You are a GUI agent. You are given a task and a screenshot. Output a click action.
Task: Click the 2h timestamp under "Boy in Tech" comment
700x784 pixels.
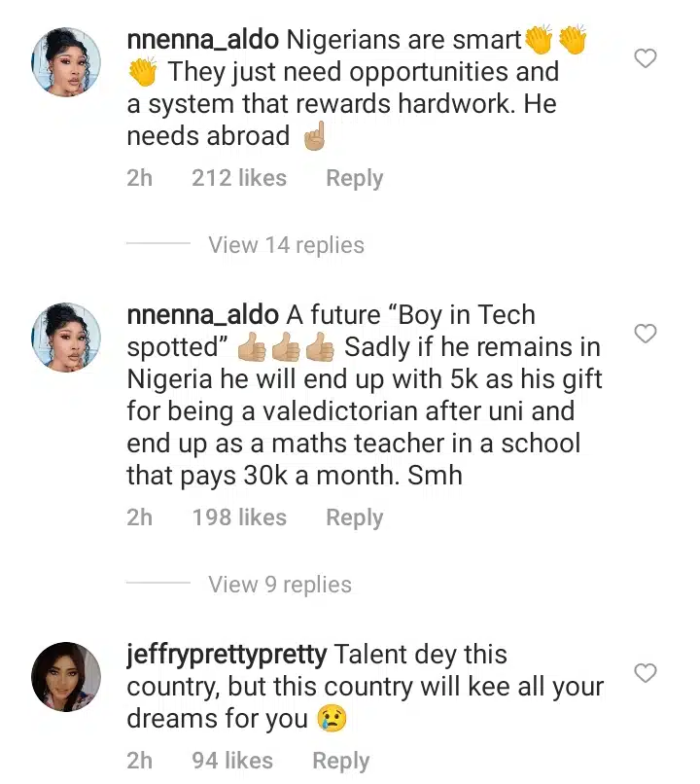coord(139,517)
